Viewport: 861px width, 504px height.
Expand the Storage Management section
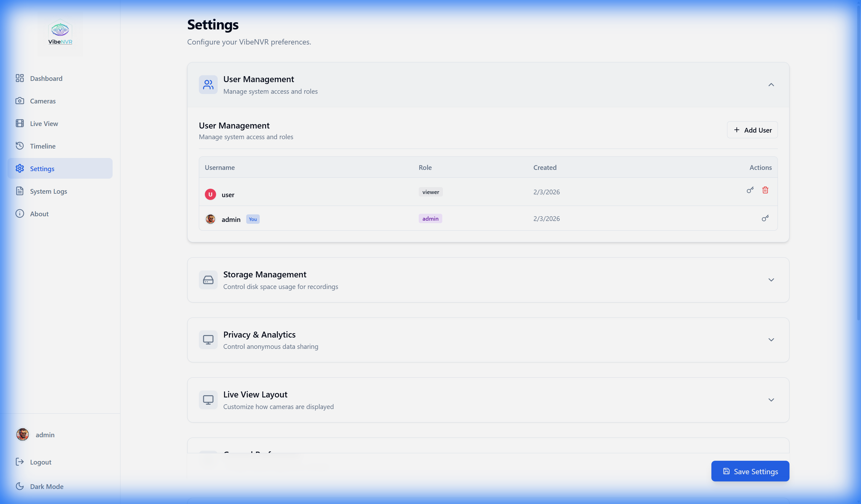[x=771, y=280]
